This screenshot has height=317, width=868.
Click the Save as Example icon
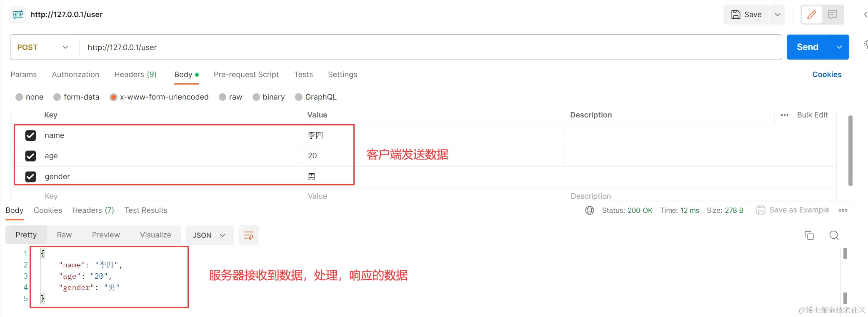click(761, 210)
